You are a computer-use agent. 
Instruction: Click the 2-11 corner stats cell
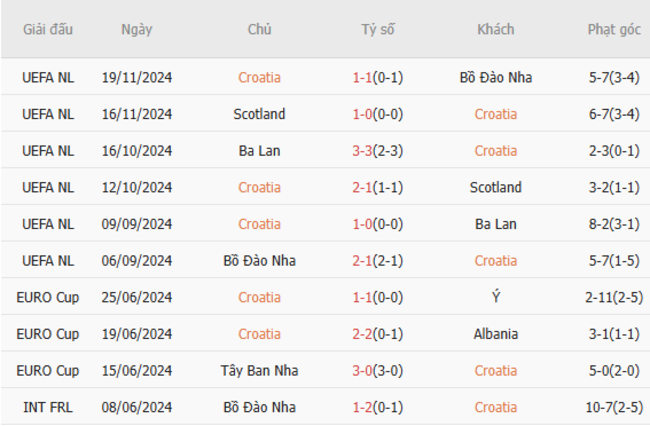614,297
